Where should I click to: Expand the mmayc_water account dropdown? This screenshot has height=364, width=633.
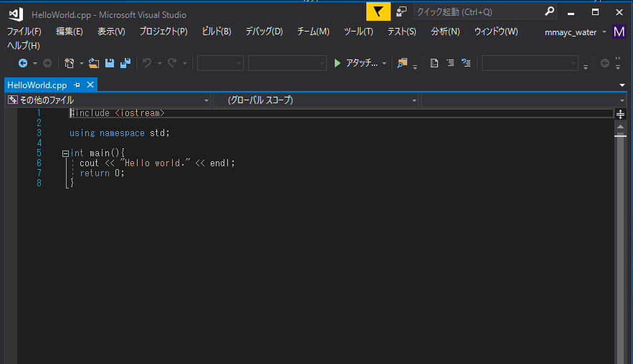click(x=604, y=32)
